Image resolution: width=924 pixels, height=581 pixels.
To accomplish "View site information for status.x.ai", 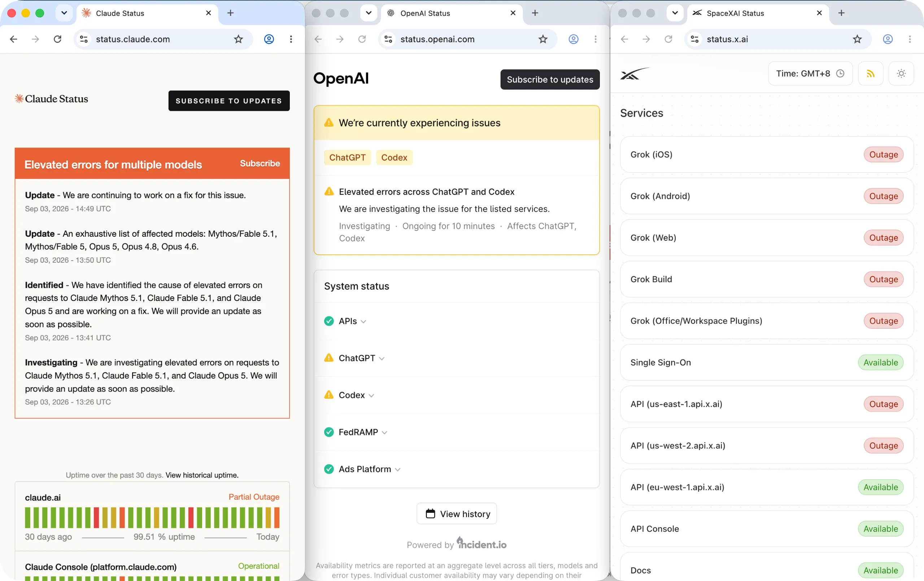I will (694, 39).
